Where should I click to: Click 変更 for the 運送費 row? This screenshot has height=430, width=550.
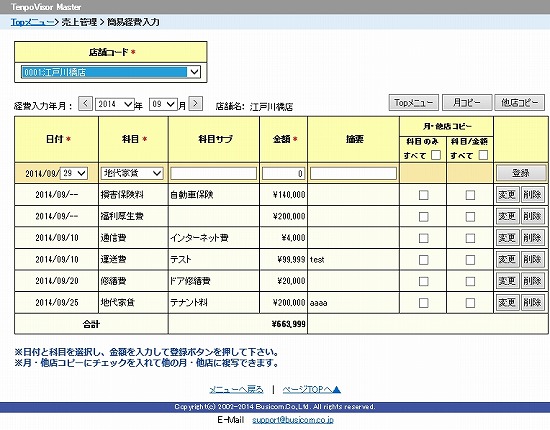(x=507, y=260)
